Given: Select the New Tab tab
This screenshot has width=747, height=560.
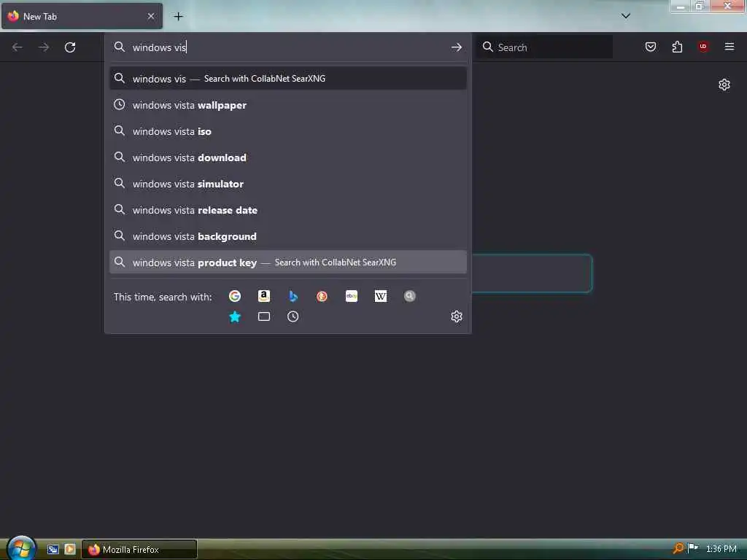Looking at the screenshot, I should pos(82,16).
